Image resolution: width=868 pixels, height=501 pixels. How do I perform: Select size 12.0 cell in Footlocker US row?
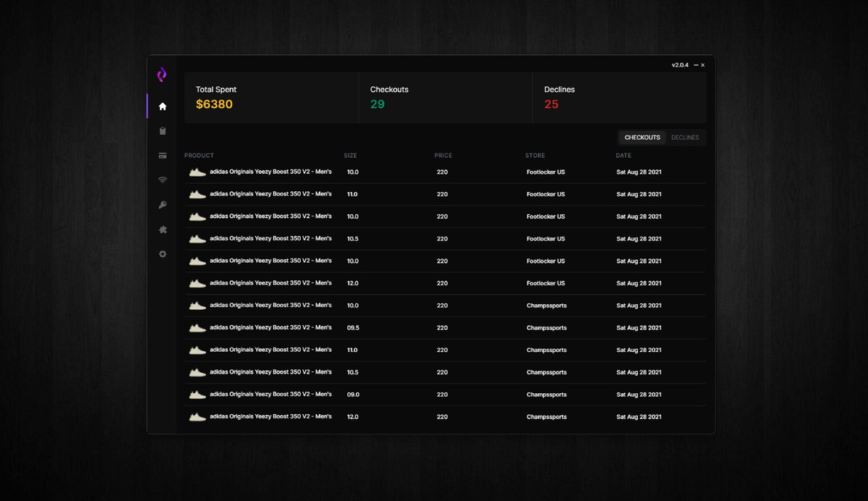point(352,284)
